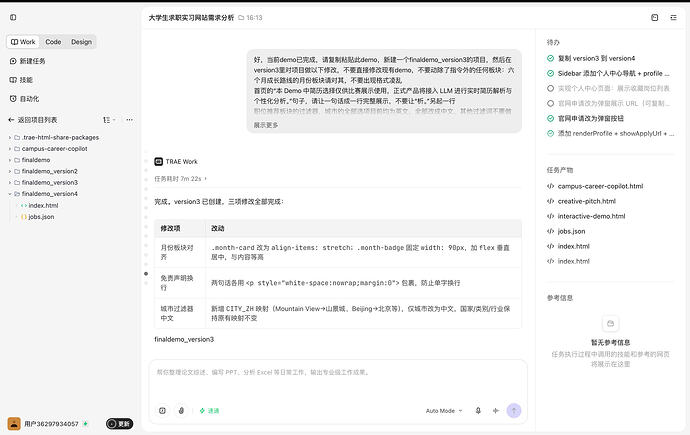Toggle the Sidebar 添加个人中心导航 todo check
690x435 pixels.
(551, 73)
